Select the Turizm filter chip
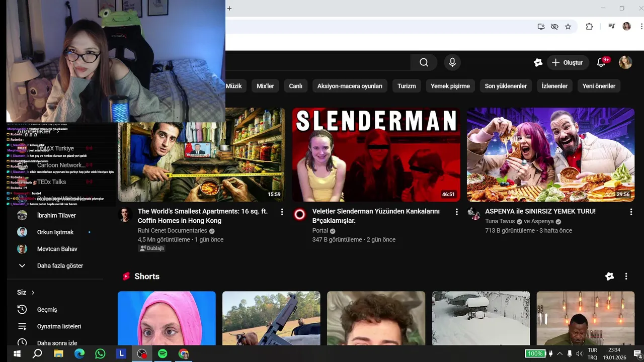This screenshot has height=362, width=644. (407, 86)
